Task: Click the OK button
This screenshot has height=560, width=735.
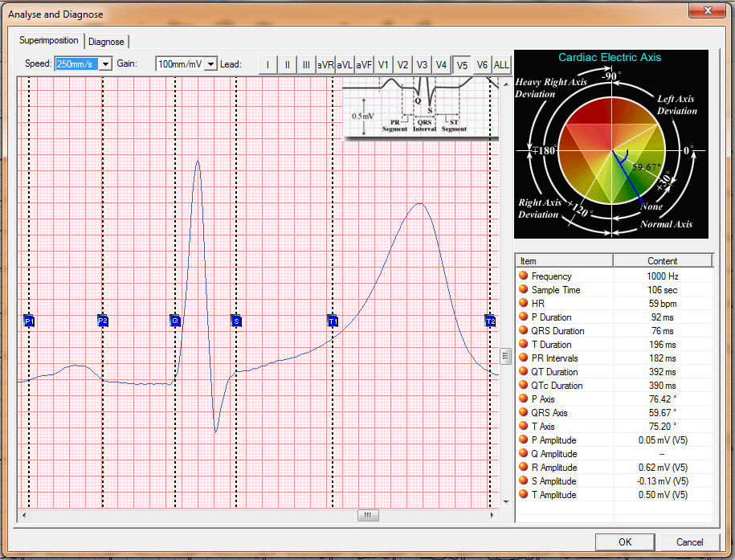Action: pyautogui.click(x=625, y=542)
